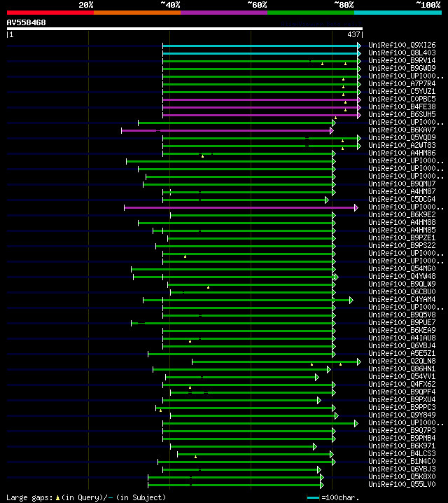Open hit UniRef100_Q8L403

point(402,53)
